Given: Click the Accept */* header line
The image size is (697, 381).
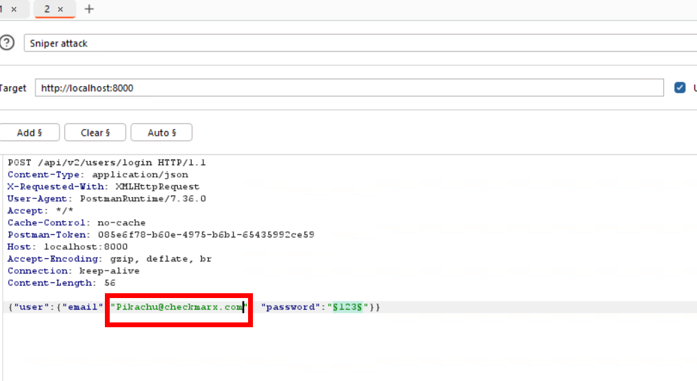Looking at the screenshot, I should 40,211.
